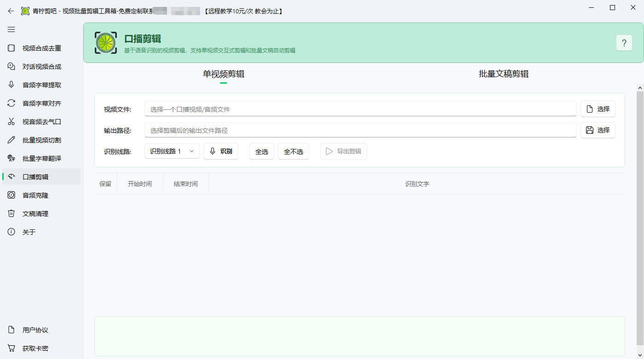Click the 视频合成去重 film icon
The width and height of the screenshot is (644, 359).
(11, 48)
